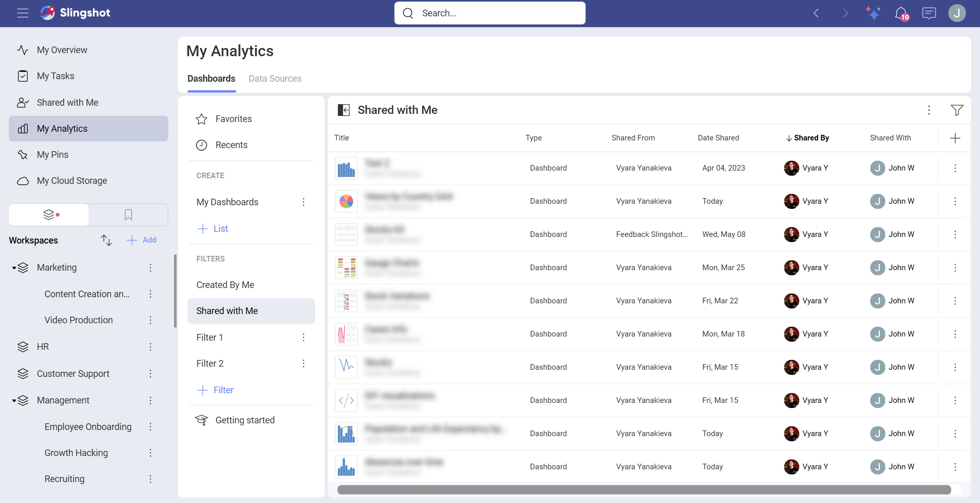This screenshot has height=503, width=980.
Task: Add a column with plus icon
Action: pyautogui.click(x=955, y=138)
